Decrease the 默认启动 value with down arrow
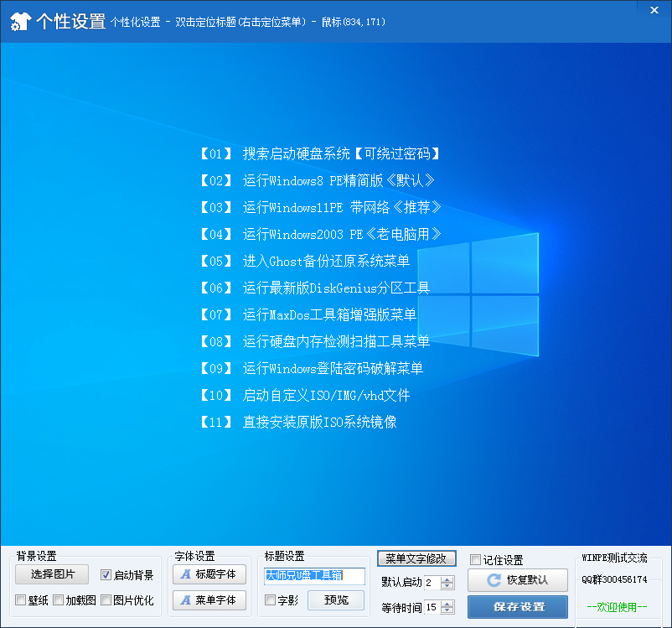This screenshot has height=628, width=672. click(x=447, y=586)
